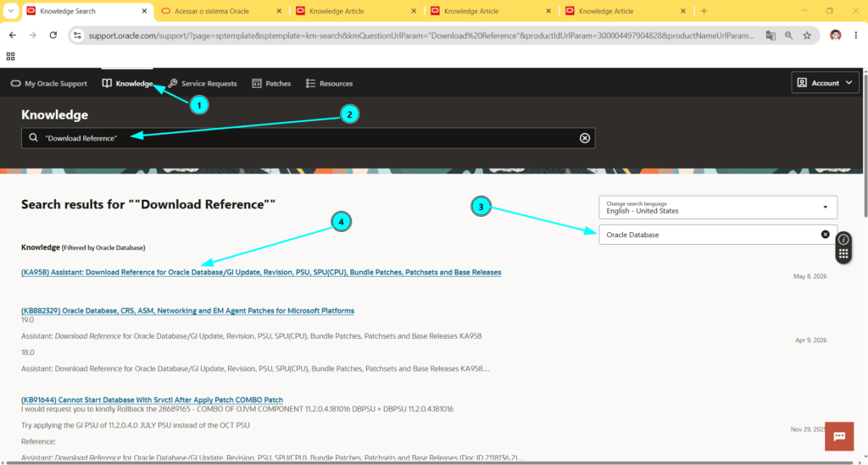This screenshot has height=465, width=868.
Task: Close the Acessar o sistema Oracle tab
Action: click(279, 11)
